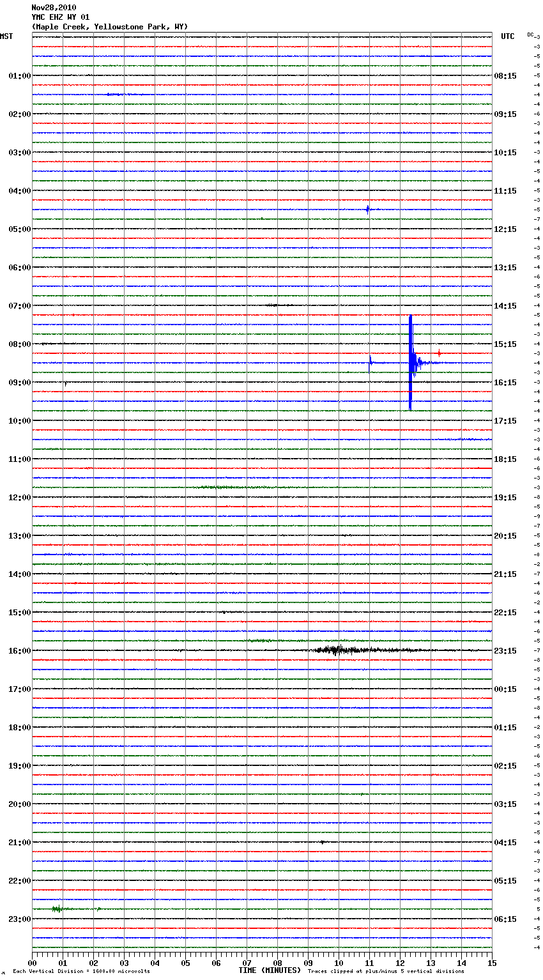Click the 15 minute axis label
This screenshot has height=980, width=543.
point(492,963)
